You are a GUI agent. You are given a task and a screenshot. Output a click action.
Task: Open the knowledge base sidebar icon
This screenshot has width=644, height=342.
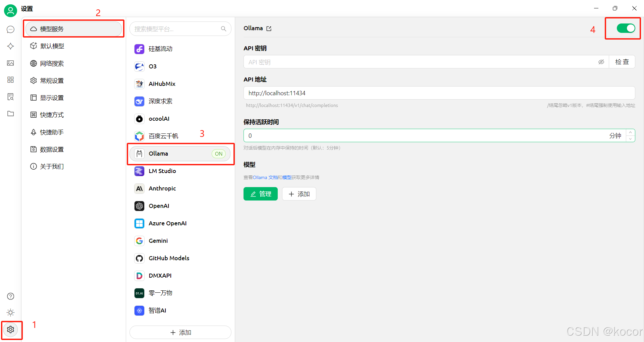(10, 97)
